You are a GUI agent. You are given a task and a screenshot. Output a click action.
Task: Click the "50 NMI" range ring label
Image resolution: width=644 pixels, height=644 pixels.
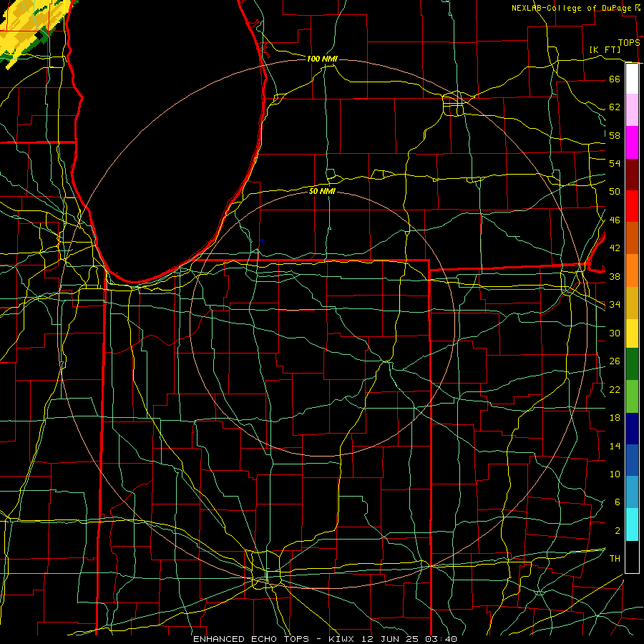(x=322, y=191)
